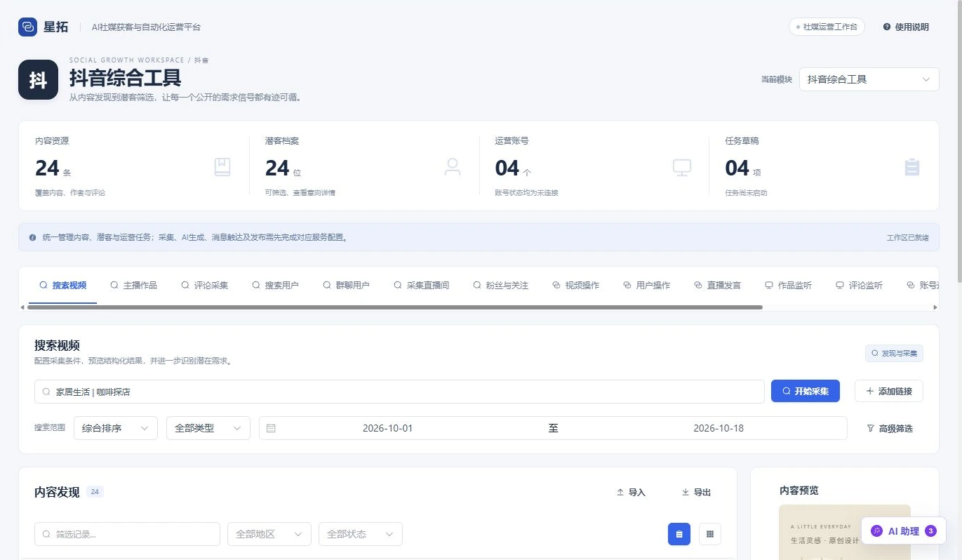
Task: Click the 导入 import button
Action: (x=631, y=493)
